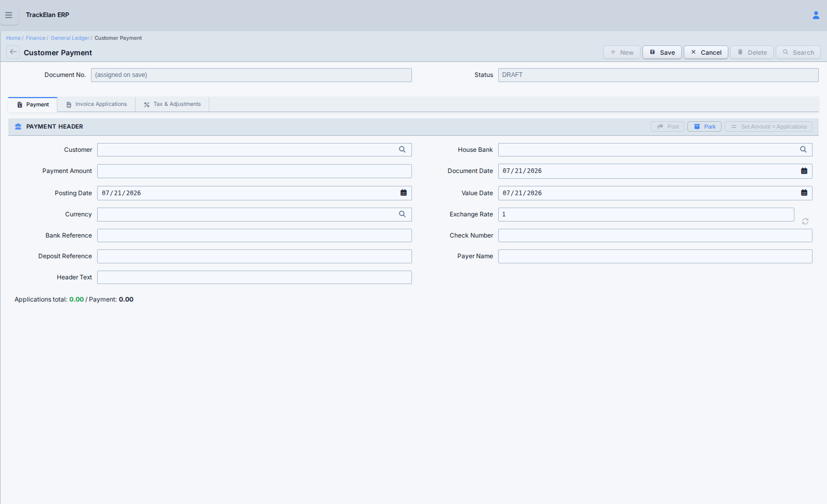827x504 pixels.
Task: Click Set Amount = Applications button
Action: coord(769,127)
